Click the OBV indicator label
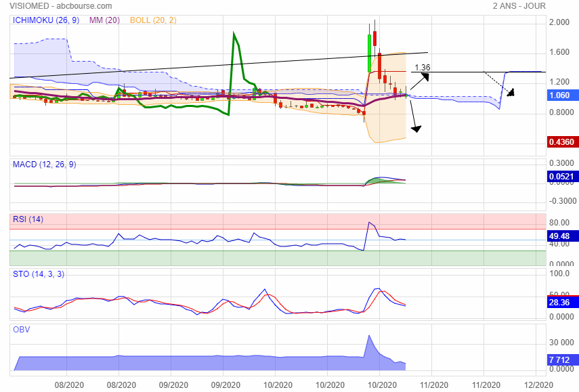 tap(22, 329)
